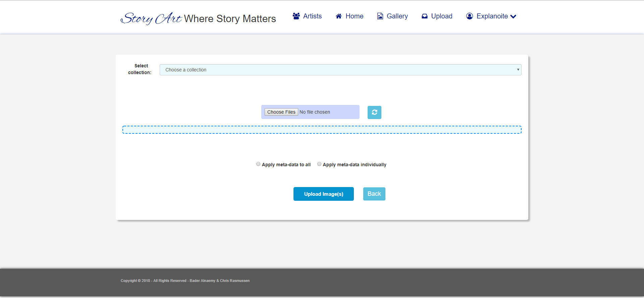This screenshot has height=298, width=644.
Task: Click the Back button
Action: pyautogui.click(x=374, y=194)
